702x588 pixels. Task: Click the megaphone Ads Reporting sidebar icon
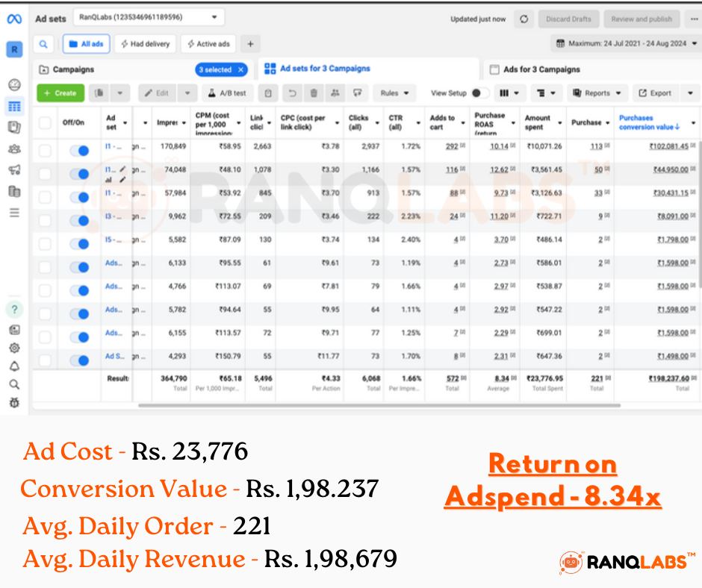[14, 170]
